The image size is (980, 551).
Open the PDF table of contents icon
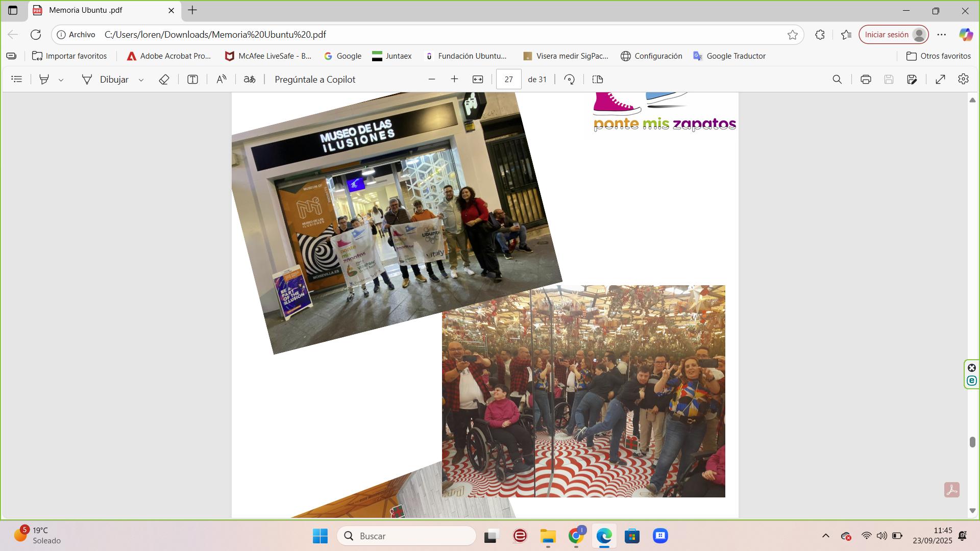17,80
